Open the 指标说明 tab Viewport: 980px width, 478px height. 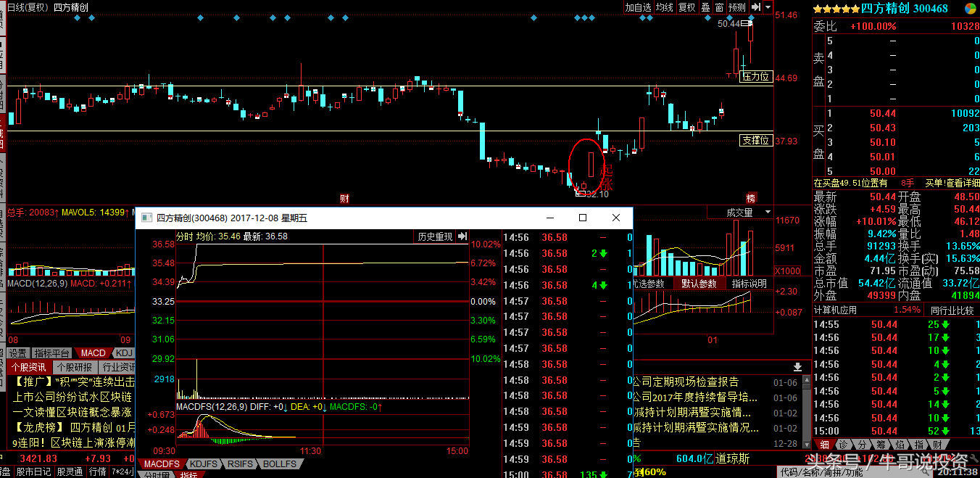coord(749,284)
